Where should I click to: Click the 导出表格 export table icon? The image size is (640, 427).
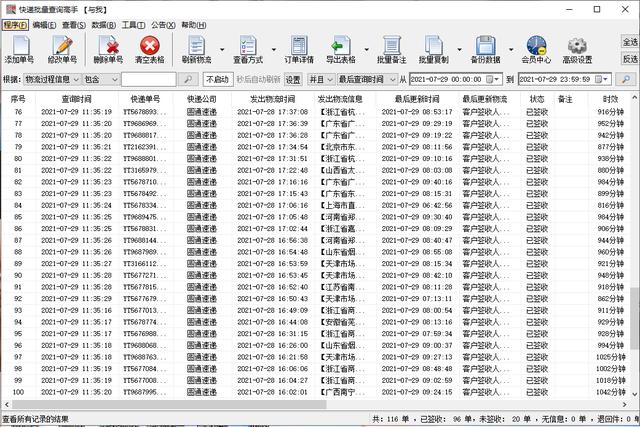tap(340, 46)
